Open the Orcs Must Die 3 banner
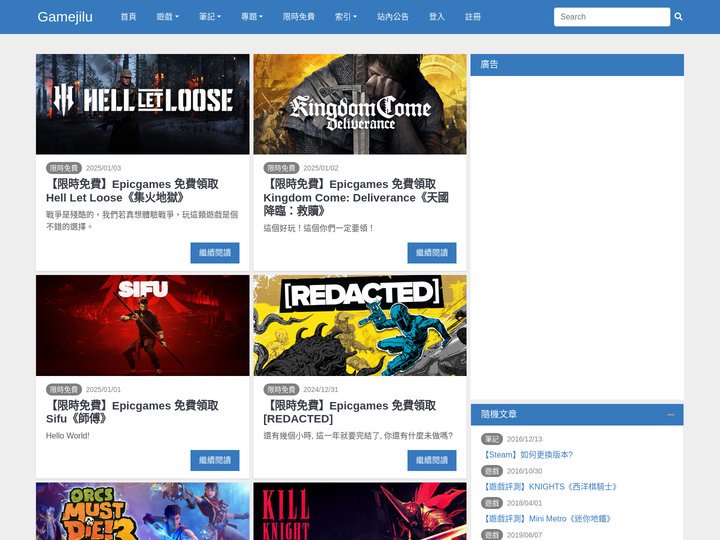This screenshot has height=540, width=720. pos(143,511)
